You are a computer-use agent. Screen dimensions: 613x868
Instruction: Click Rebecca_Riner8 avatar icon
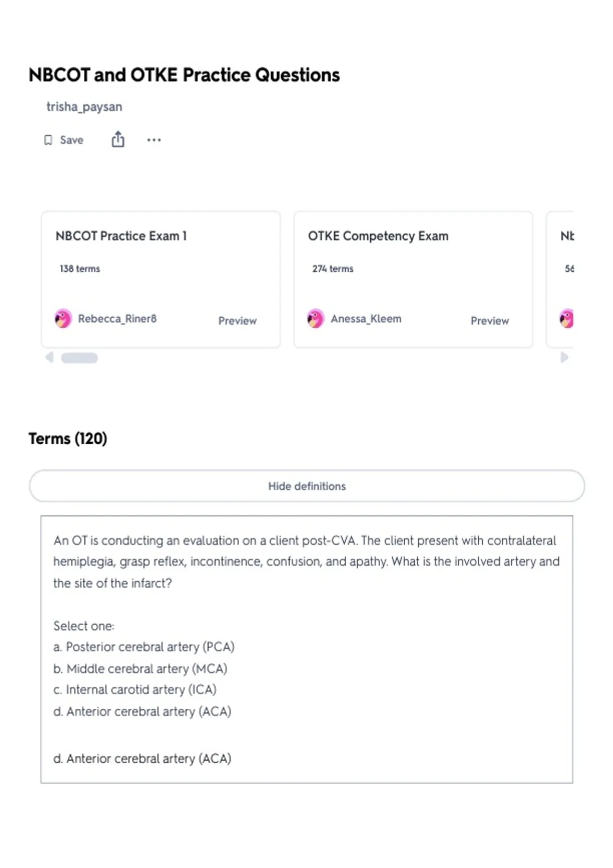pyautogui.click(x=63, y=319)
